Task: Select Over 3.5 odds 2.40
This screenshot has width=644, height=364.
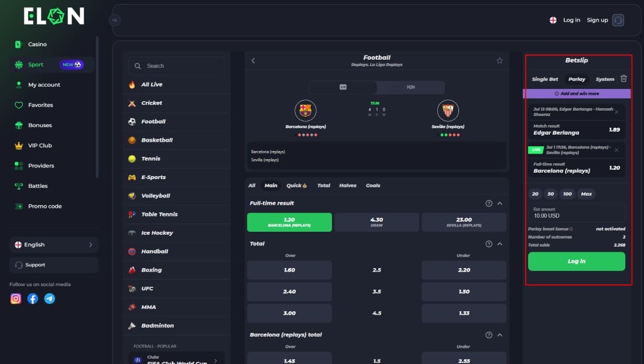Action: click(x=289, y=291)
